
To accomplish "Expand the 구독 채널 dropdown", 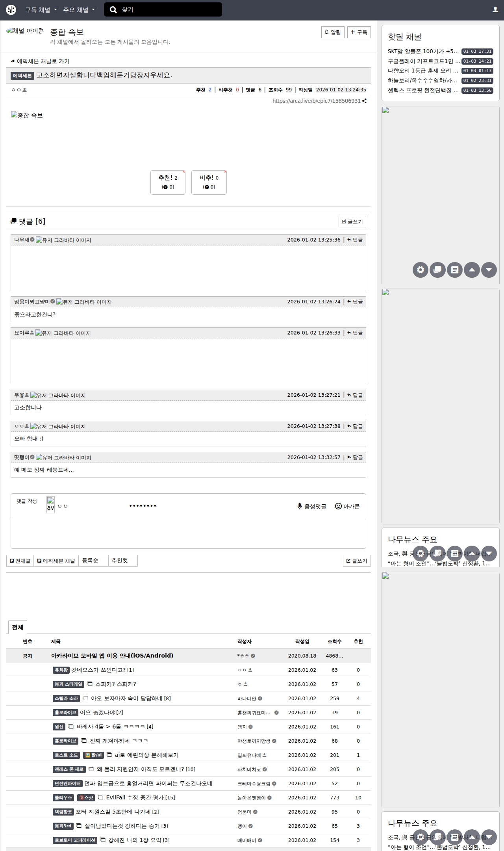I will click(x=41, y=10).
